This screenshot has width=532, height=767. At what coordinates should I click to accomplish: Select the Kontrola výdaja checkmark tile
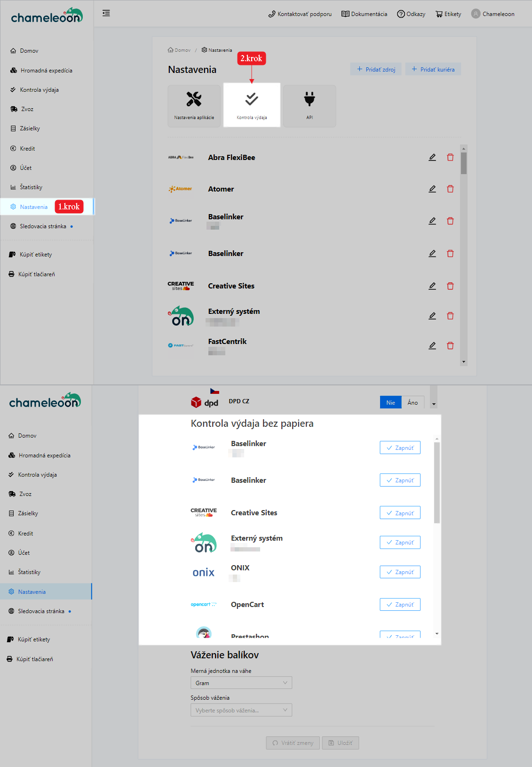[252, 105]
